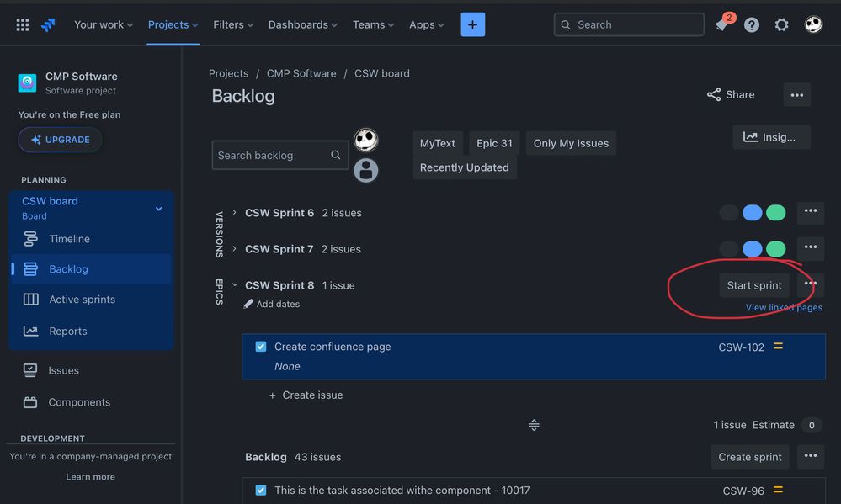This screenshot has width=841, height=504.
Task: Open the Filters dropdown
Action: (x=233, y=24)
